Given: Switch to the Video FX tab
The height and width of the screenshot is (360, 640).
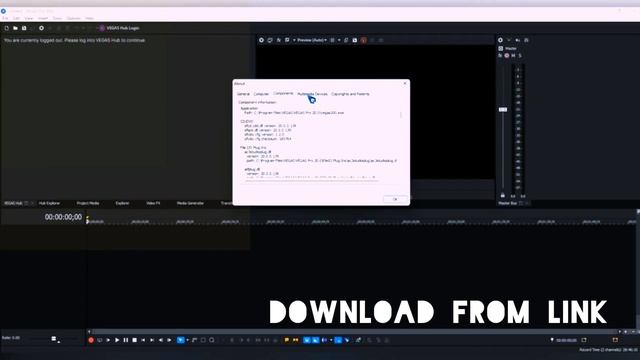Looking at the screenshot, I should pyautogui.click(x=153, y=203).
